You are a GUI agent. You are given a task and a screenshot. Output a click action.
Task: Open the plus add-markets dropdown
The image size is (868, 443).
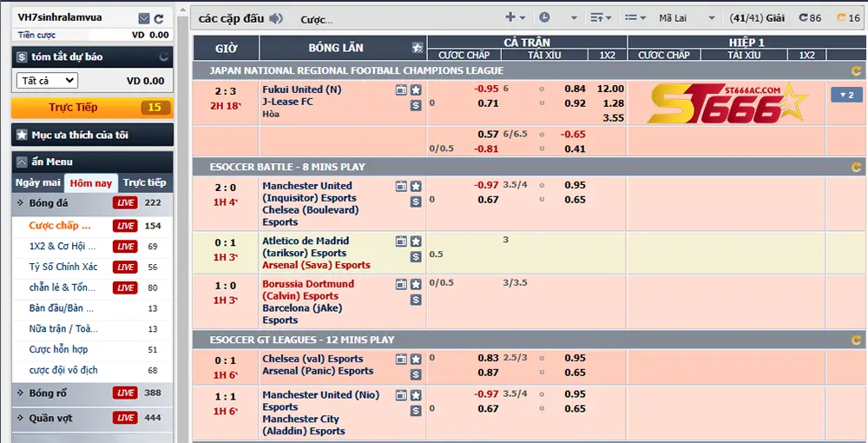[x=516, y=17]
